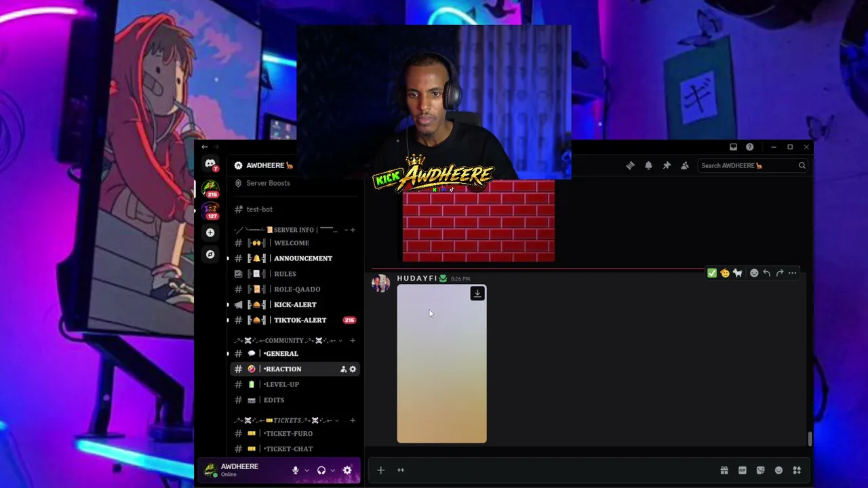Select the server icon with 127 badge

click(210, 210)
